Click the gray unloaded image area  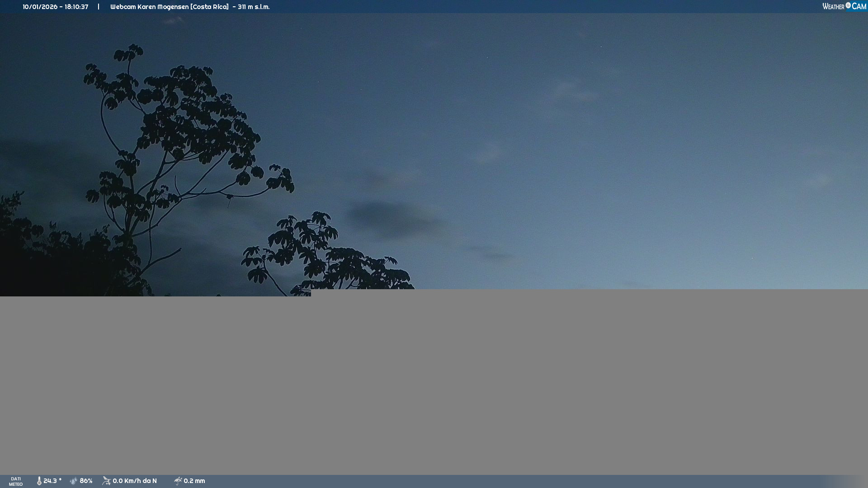click(x=434, y=384)
